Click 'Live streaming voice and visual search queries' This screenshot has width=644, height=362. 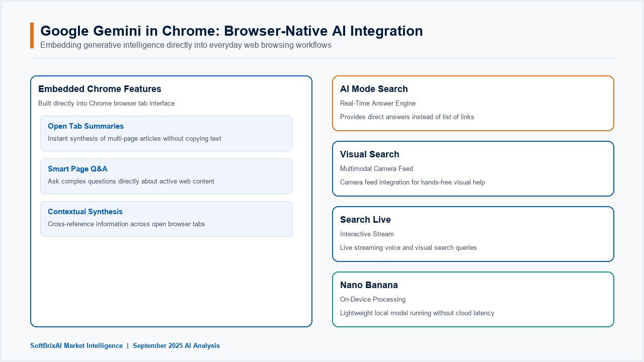(x=408, y=248)
